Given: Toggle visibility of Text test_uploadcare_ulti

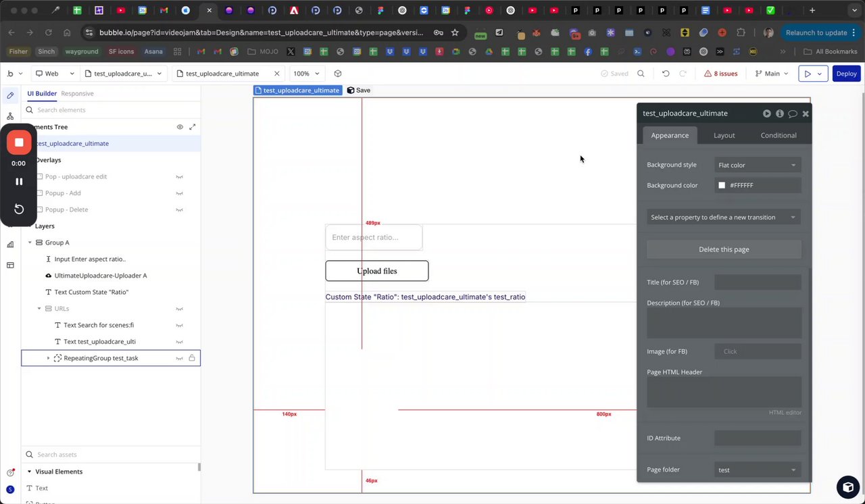Looking at the screenshot, I should [x=179, y=342].
